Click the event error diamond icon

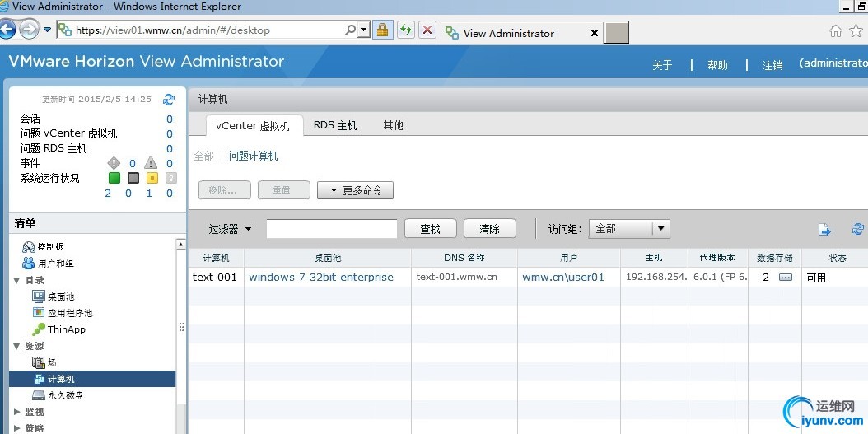pos(114,163)
